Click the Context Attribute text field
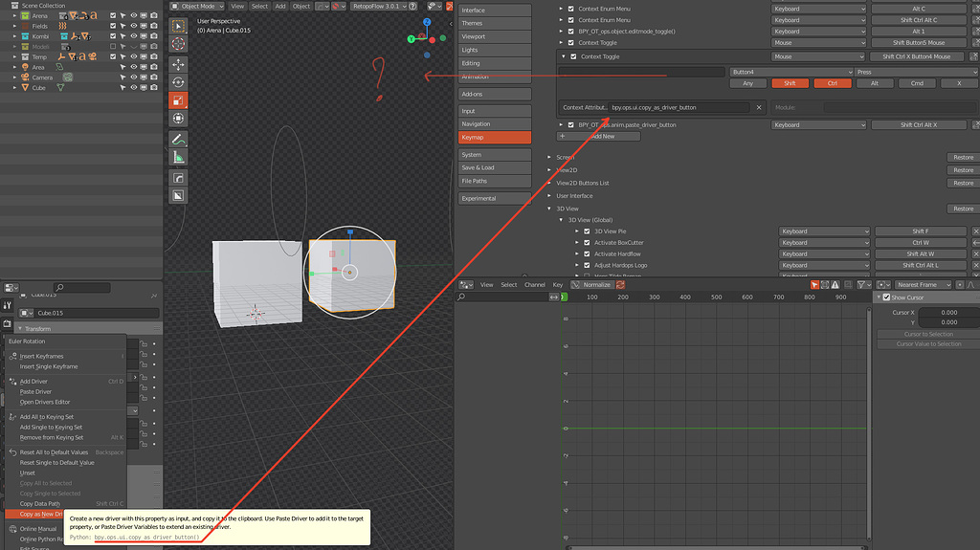The image size is (980, 550). pos(679,107)
